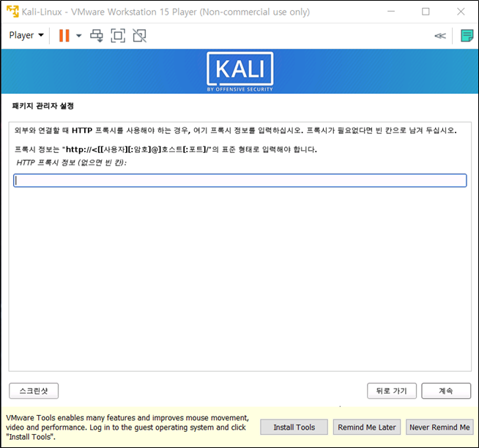Click the 뒤로 가기 button
The height and width of the screenshot is (448, 479).
(392, 391)
